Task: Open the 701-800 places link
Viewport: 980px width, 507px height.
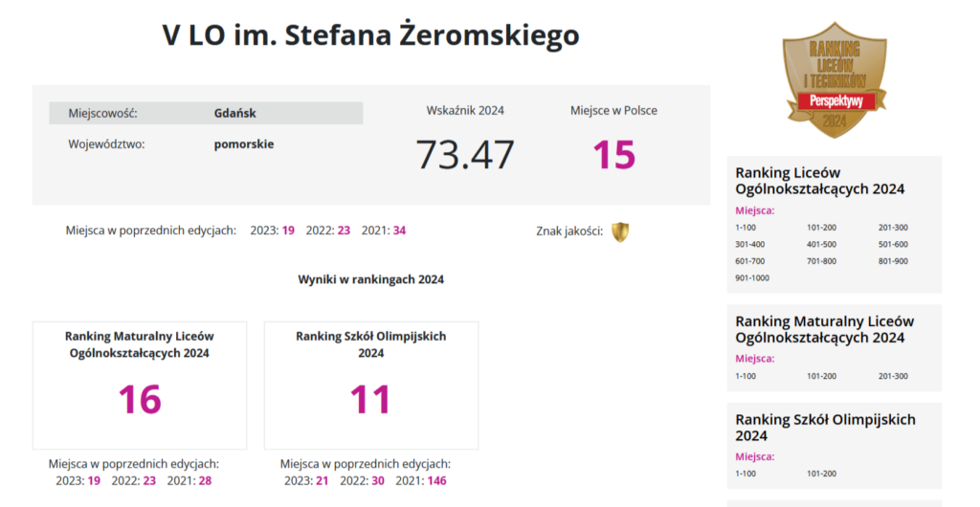Action: click(x=822, y=261)
